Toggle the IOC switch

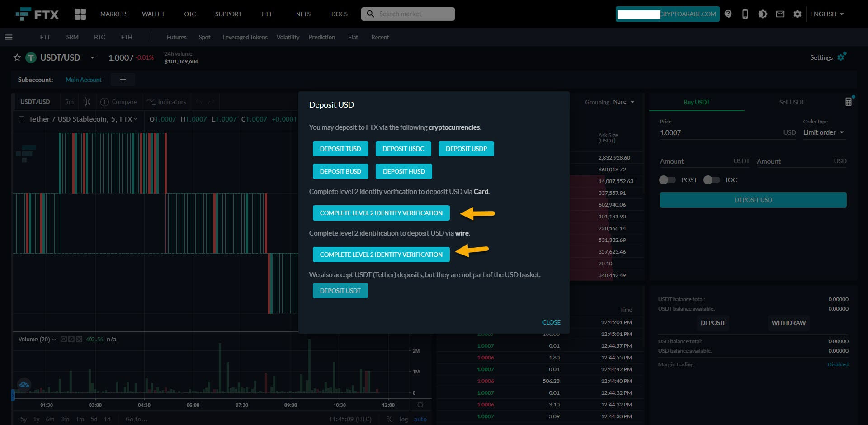click(712, 180)
